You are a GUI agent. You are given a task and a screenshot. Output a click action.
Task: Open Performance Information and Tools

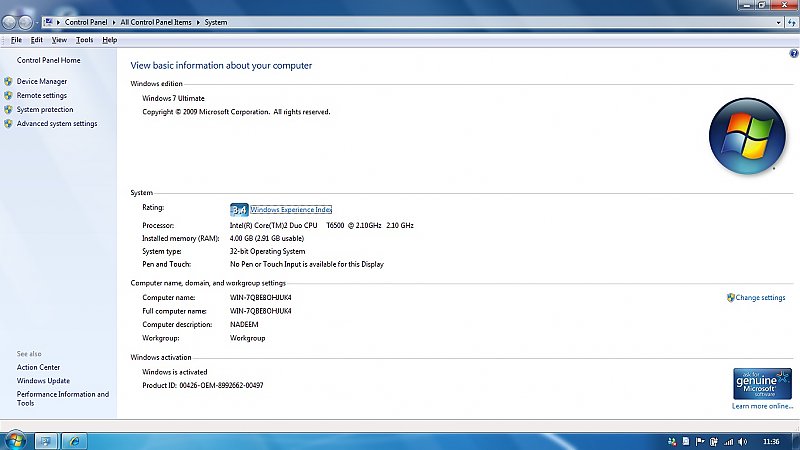63,398
